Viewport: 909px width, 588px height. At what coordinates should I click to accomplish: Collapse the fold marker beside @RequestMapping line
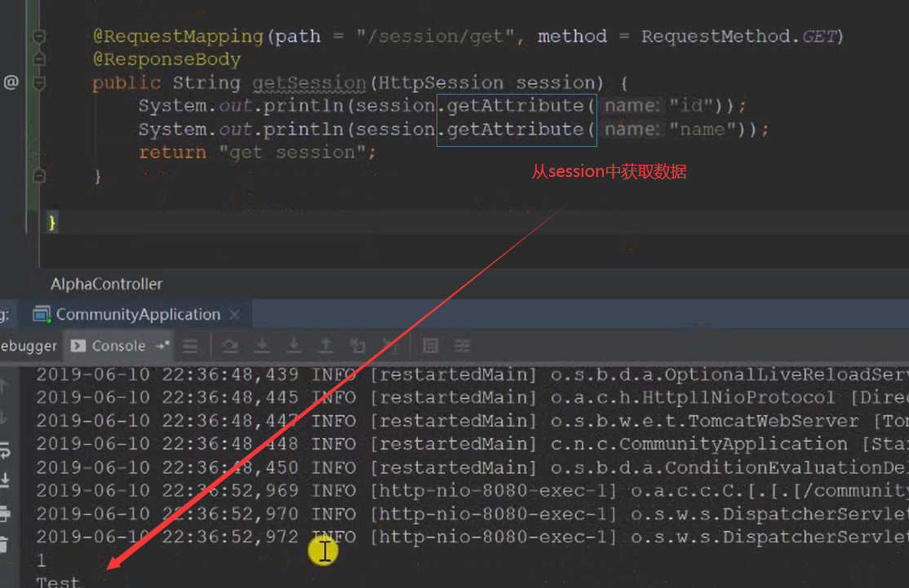[39, 37]
